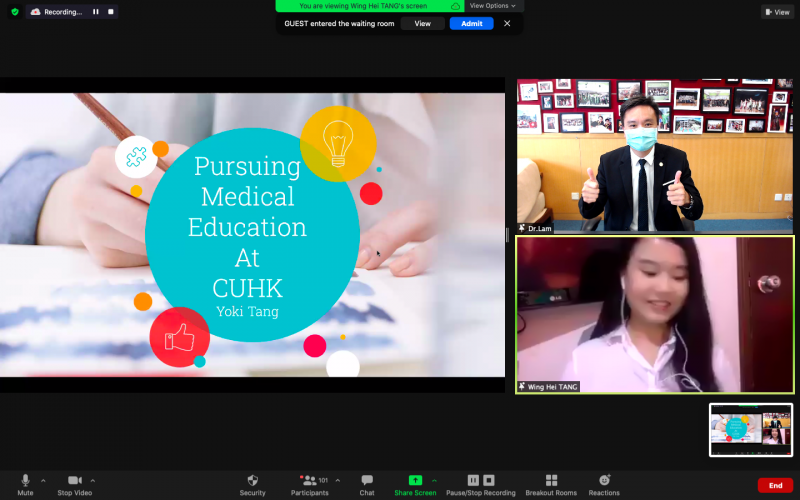The width and height of the screenshot is (800, 500).
Task: Click the pin icon next to Wing Hei TANG
Action: (x=521, y=387)
